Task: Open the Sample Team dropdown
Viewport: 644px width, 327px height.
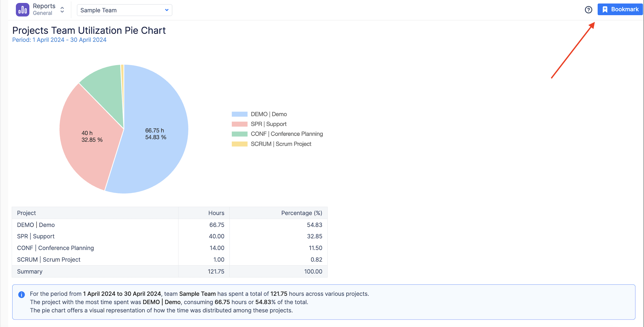Action: 124,10
